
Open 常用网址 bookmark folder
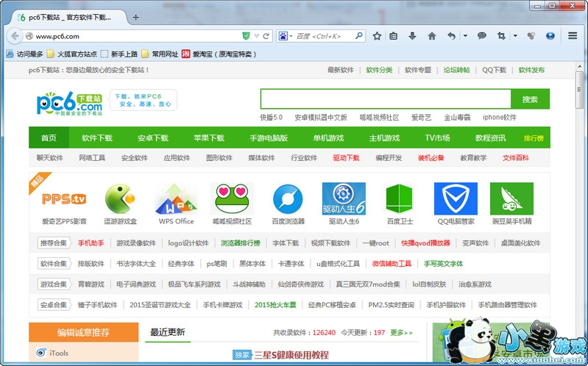pos(160,54)
